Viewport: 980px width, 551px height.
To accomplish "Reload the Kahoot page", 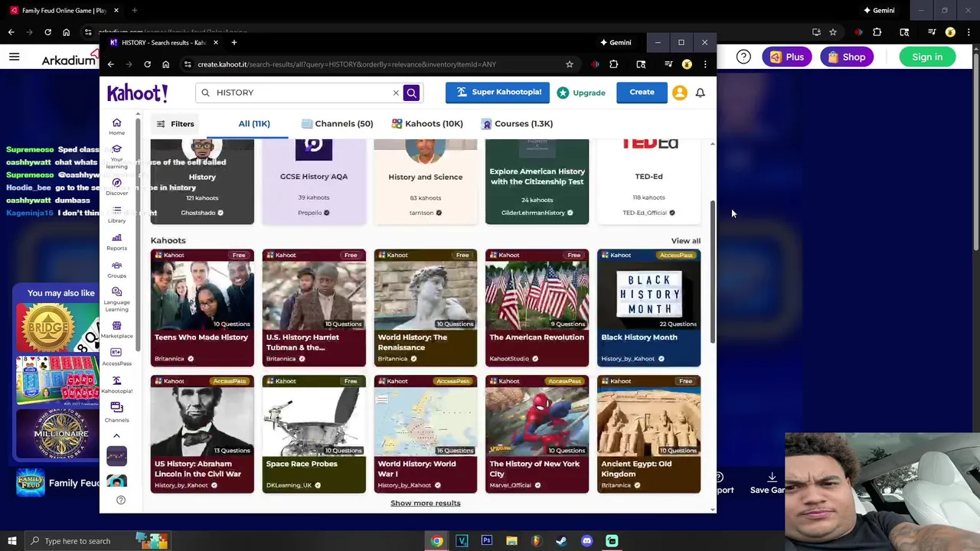I will [147, 64].
